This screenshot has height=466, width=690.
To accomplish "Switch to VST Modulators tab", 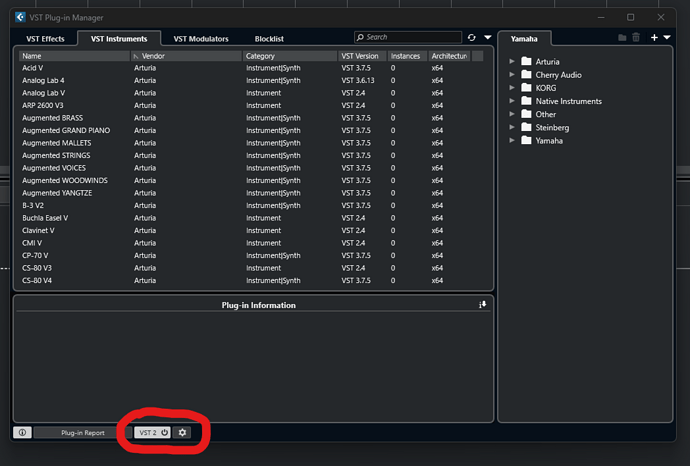I will [201, 39].
